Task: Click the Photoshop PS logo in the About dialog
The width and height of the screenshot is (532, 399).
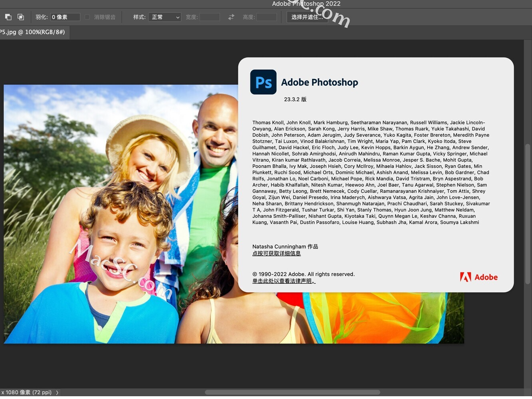Action: [263, 82]
